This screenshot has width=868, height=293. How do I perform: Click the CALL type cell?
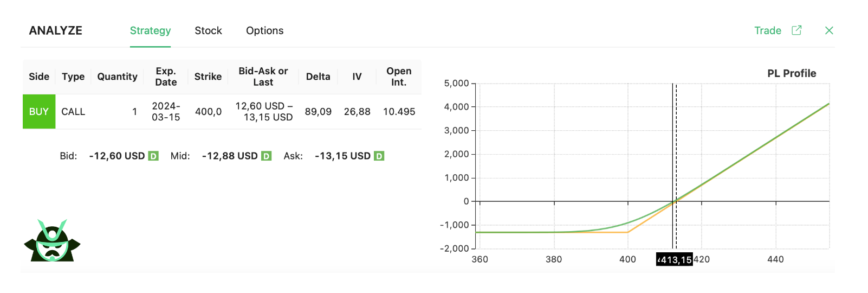(73, 112)
